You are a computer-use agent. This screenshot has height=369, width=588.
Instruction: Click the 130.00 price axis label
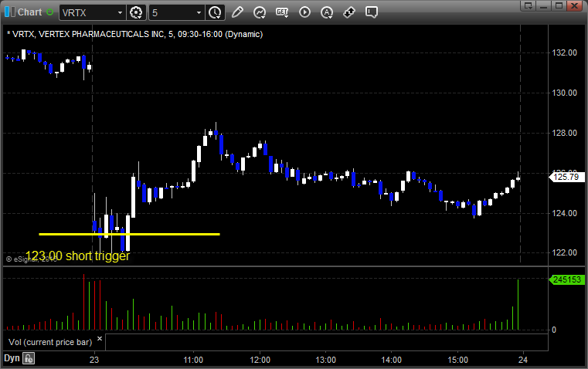[x=564, y=93]
